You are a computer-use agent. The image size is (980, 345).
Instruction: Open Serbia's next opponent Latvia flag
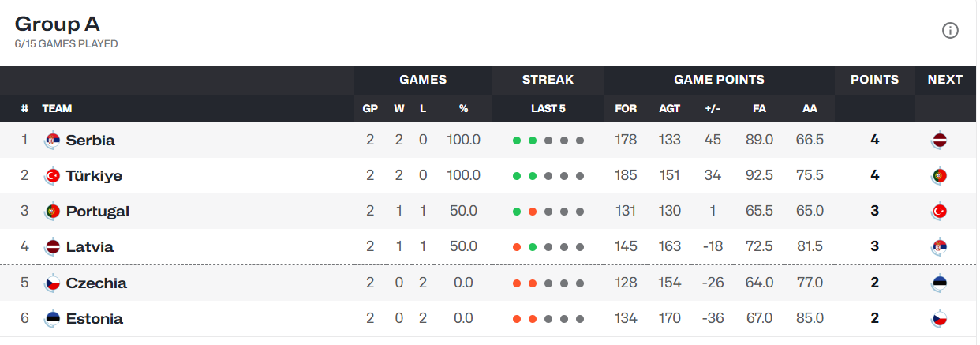(939, 140)
